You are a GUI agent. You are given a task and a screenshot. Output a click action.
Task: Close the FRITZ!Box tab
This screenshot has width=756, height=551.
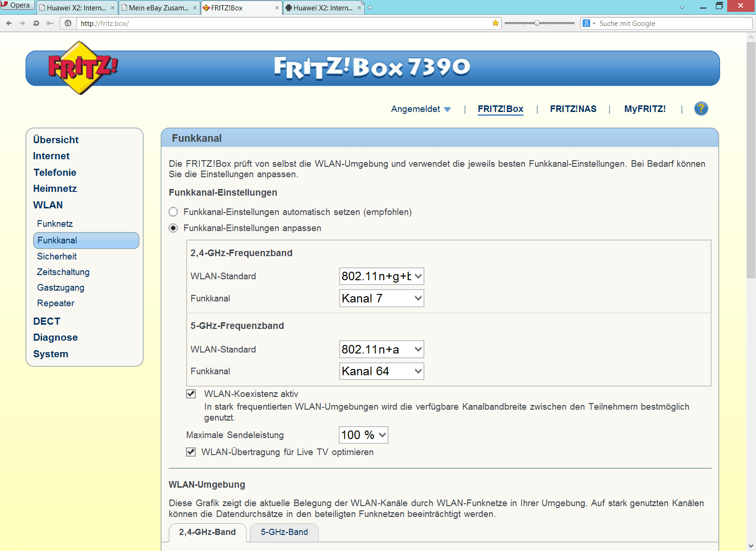277,8
